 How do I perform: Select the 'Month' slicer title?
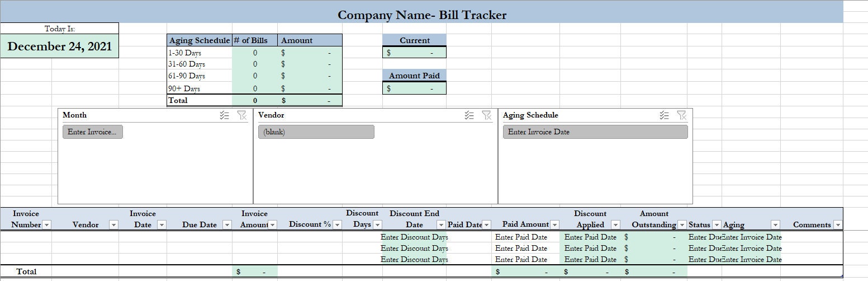tap(75, 115)
